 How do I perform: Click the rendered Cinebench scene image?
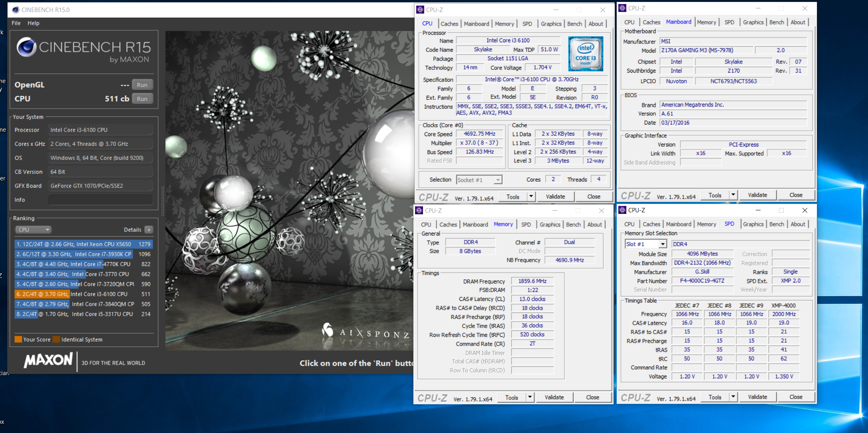tap(289, 191)
